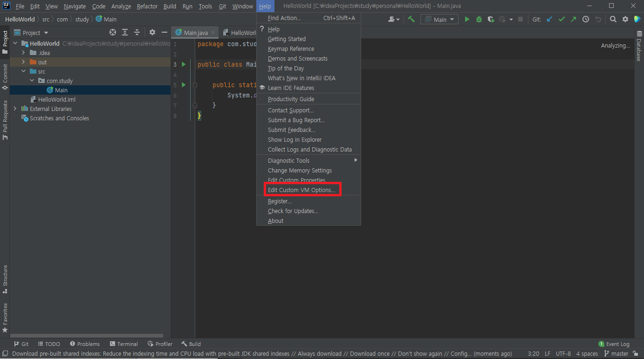The height and width of the screenshot is (359, 644).
Task: Choose Edit Custom VM Options menu item
Action: point(308,190)
